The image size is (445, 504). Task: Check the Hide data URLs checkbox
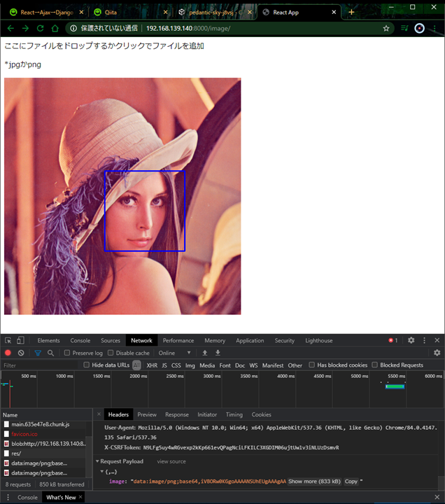click(x=87, y=365)
